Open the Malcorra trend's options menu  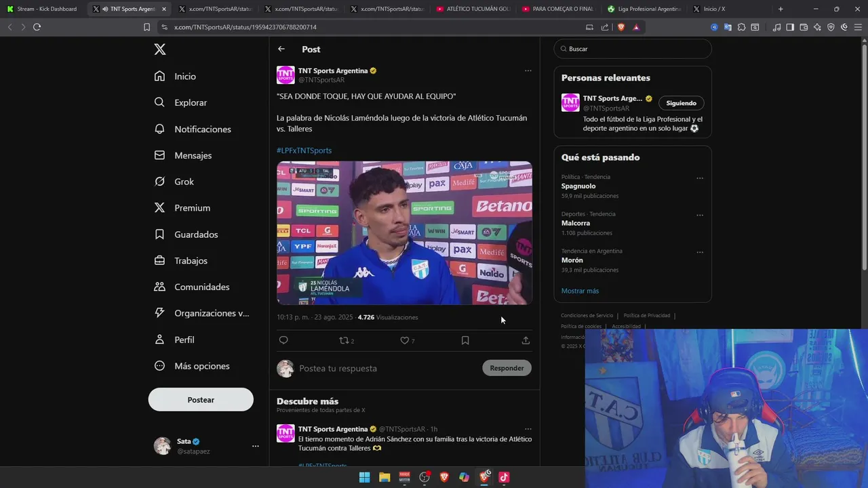point(700,216)
